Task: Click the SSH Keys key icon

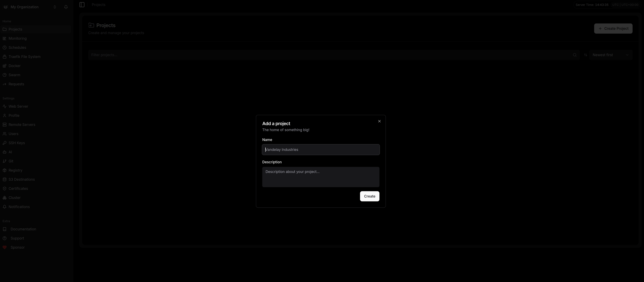Action: [x=4, y=143]
